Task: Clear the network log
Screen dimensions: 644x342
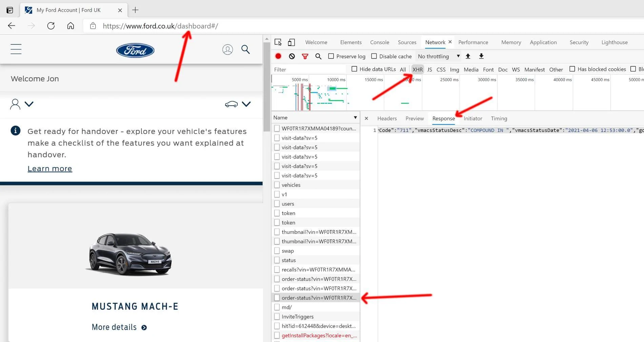Action: pos(292,56)
